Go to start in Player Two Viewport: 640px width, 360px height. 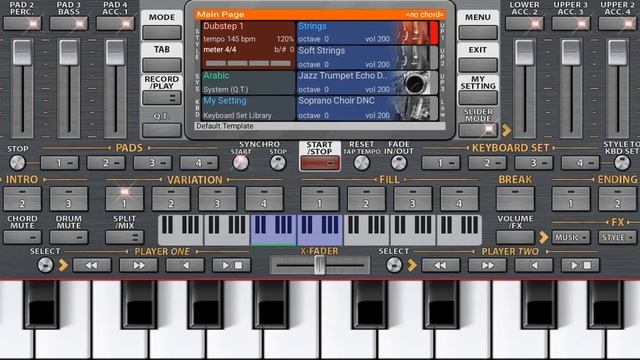pyautogui.click(x=533, y=265)
